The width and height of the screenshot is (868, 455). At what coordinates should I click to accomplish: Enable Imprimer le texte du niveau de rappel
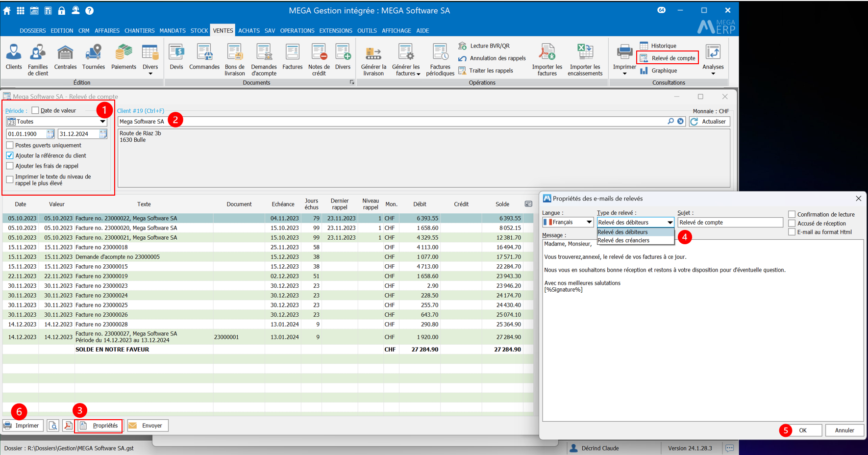point(10,179)
